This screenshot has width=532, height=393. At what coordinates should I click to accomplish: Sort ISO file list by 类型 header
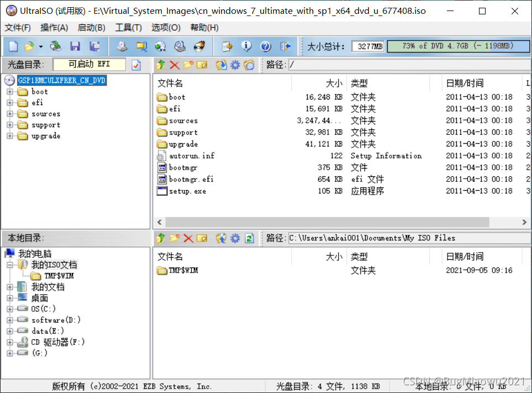click(359, 83)
